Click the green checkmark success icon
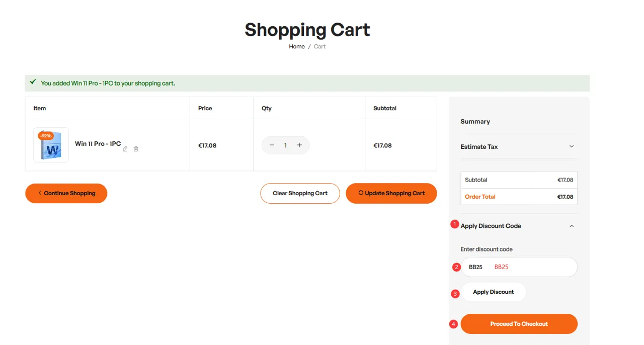Screen dimensions: 644x345 [33, 81]
